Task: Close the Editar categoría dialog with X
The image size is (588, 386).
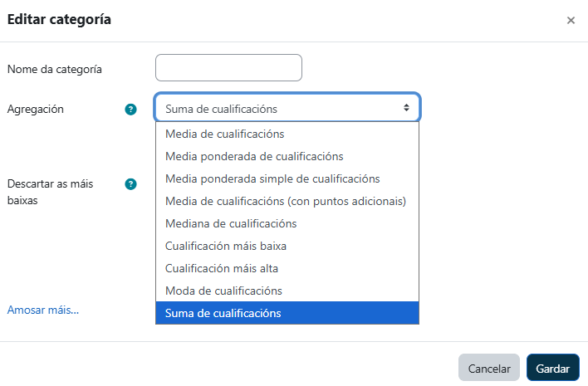Action: point(571,20)
